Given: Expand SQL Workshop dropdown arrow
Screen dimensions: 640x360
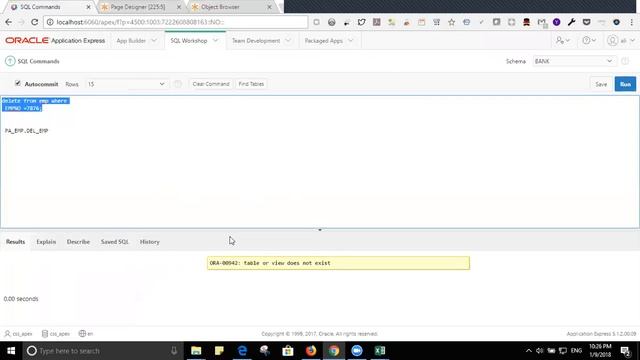Looking at the screenshot, I should tap(215, 40).
